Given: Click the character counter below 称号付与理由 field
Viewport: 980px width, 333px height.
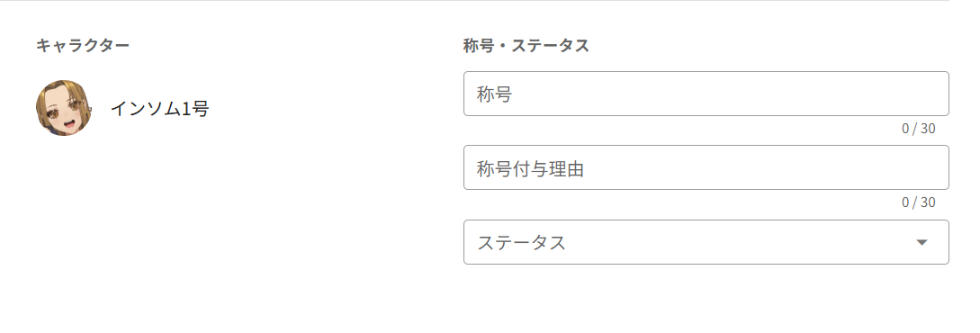Looking at the screenshot, I should pyautogui.click(x=918, y=202).
